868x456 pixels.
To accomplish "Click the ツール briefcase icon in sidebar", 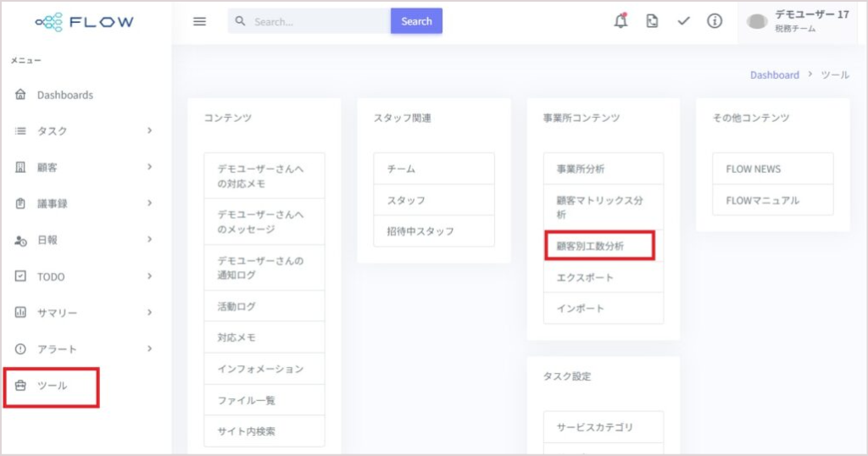I will (20, 385).
